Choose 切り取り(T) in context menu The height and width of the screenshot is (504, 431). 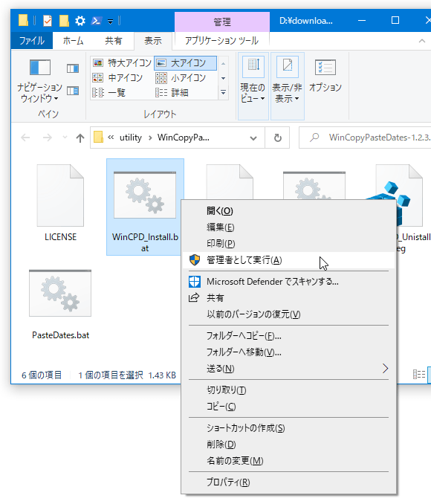click(x=288, y=390)
